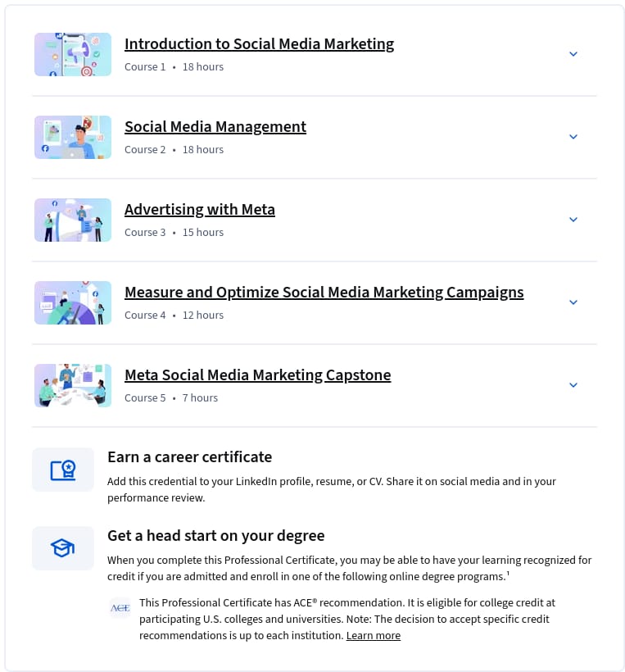
Task: Click the 'Course 2' label
Action: 145,150
